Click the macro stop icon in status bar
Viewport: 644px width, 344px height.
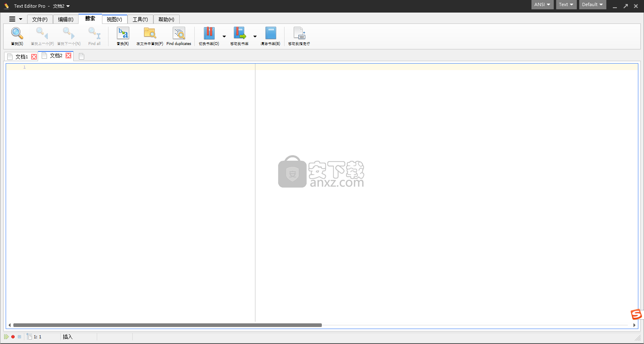click(19, 337)
